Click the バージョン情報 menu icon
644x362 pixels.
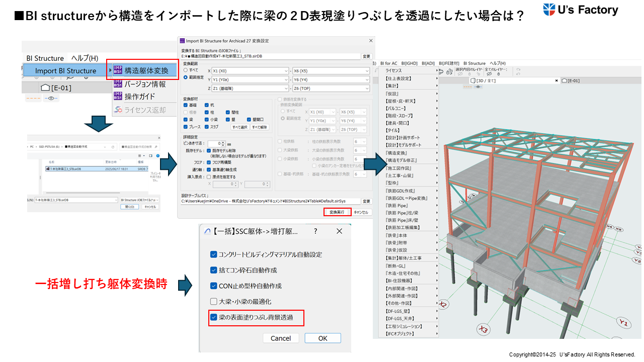tap(117, 84)
